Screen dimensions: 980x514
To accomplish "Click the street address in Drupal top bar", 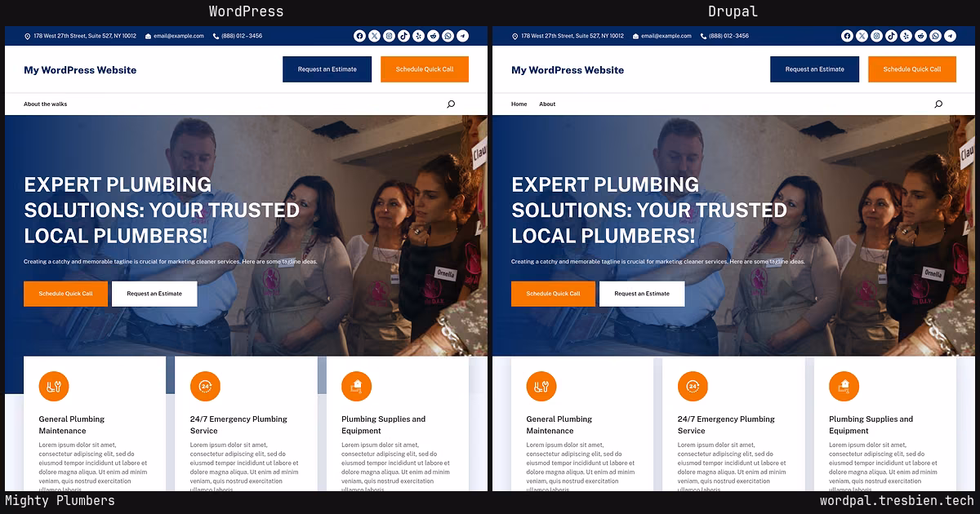I will pos(572,36).
